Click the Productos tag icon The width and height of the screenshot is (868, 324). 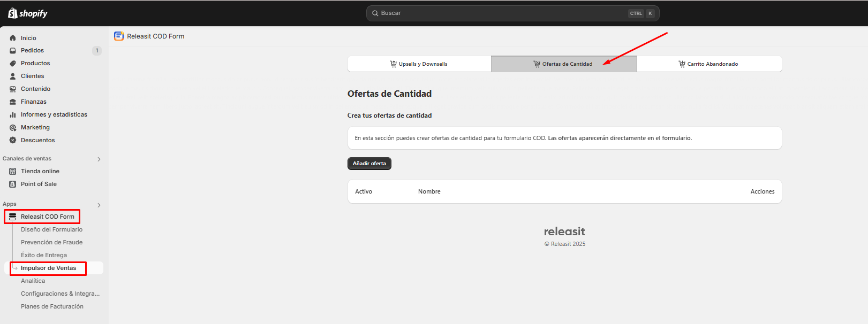[x=13, y=64]
